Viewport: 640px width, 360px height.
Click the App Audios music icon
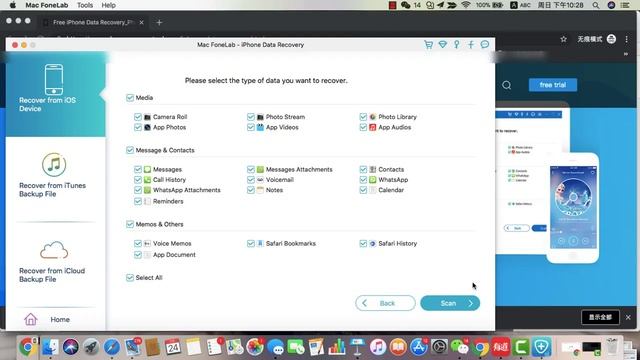pos(373,127)
